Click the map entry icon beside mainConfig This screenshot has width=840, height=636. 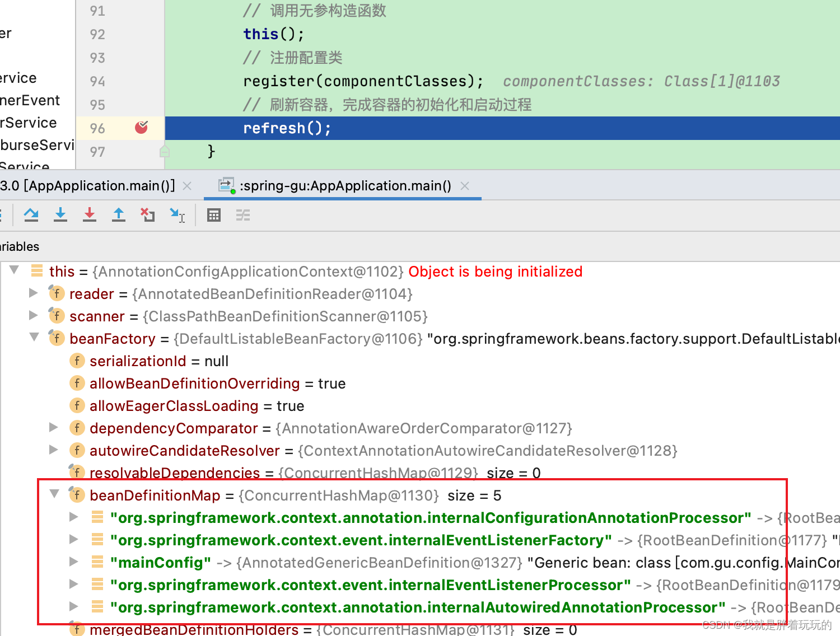pos(97,562)
